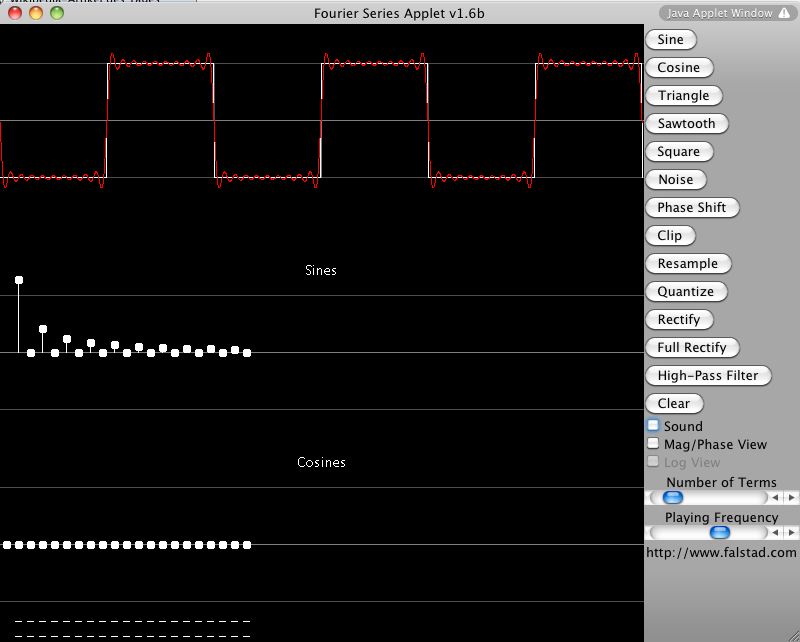Click the Number of Terms slider thumb
Screen dimensions: 800x642
click(x=673, y=498)
